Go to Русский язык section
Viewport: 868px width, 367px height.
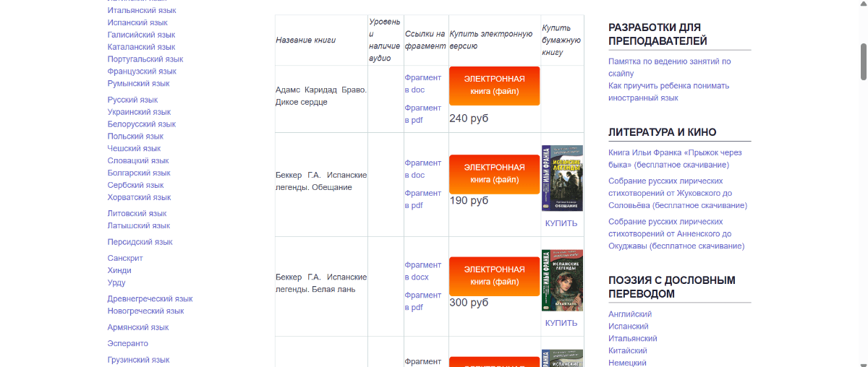[x=132, y=100]
